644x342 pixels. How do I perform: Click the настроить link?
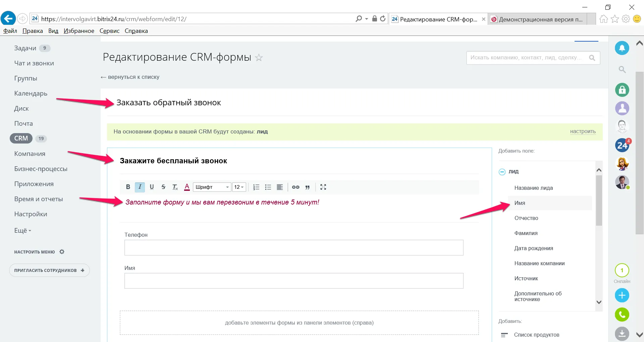(583, 131)
